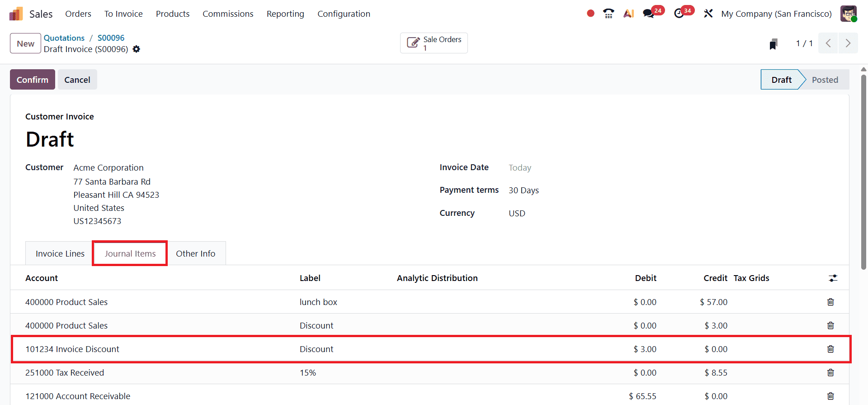Click the Confirm button

click(33, 80)
